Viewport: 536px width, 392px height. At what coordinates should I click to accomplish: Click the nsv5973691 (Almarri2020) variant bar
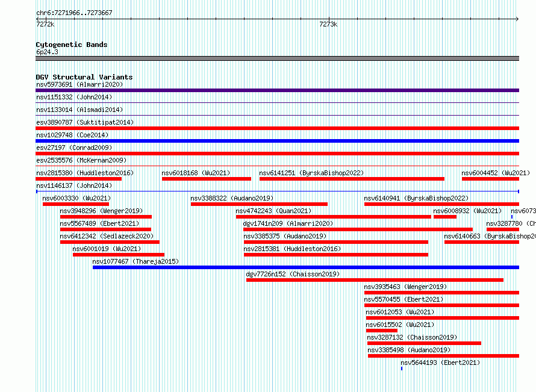(x=277, y=90)
